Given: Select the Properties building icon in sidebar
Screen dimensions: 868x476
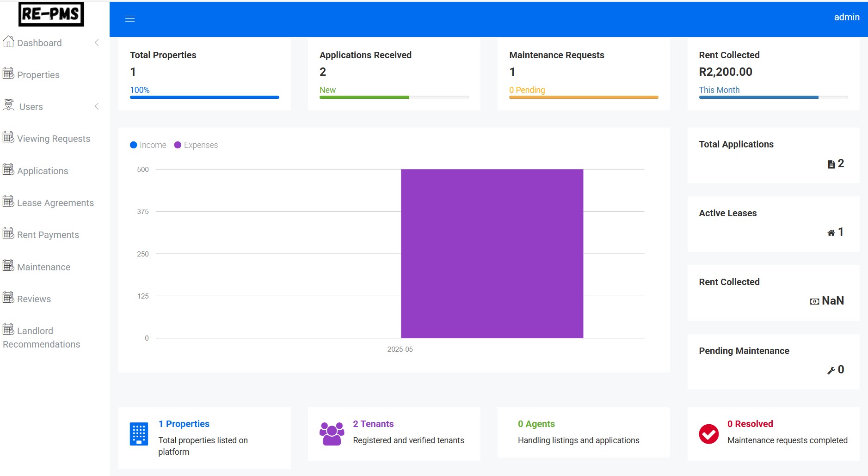Looking at the screenshot, I should tap(8, 73).
